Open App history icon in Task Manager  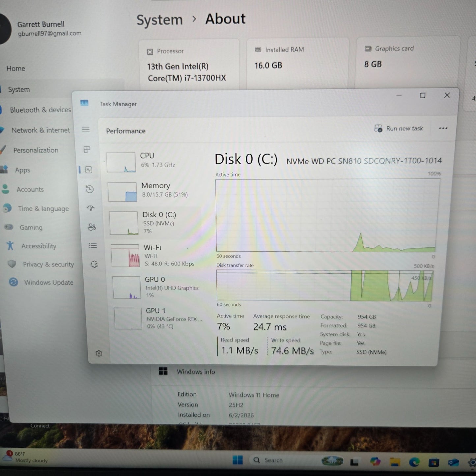[90, 189]
